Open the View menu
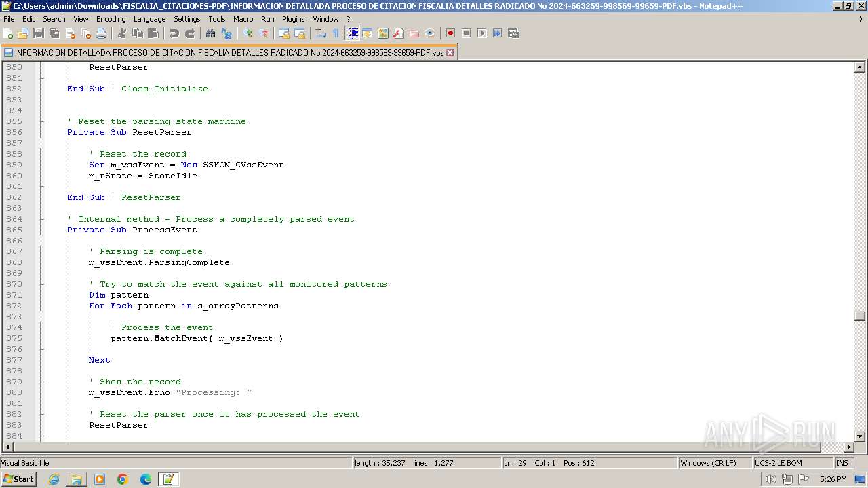 (81, 19)
